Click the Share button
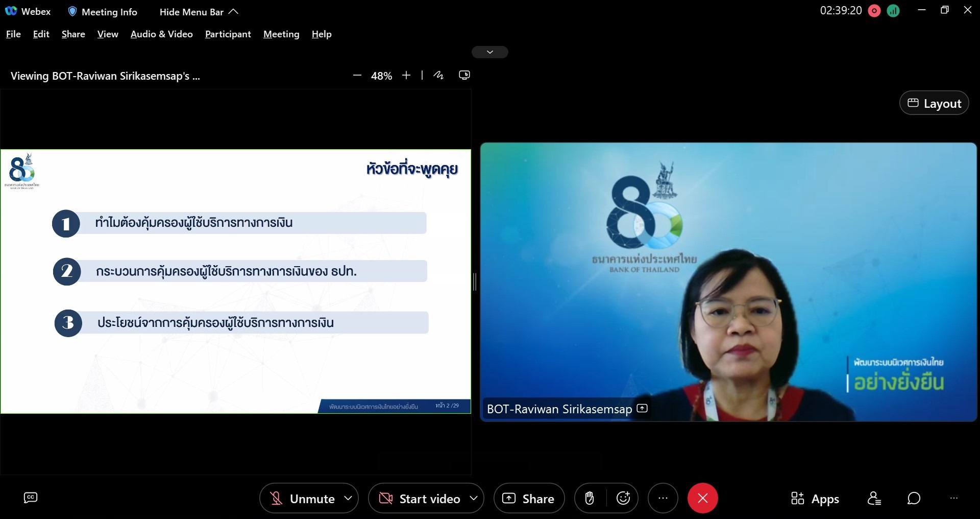980x519 pixels. [x=529, y=498]
